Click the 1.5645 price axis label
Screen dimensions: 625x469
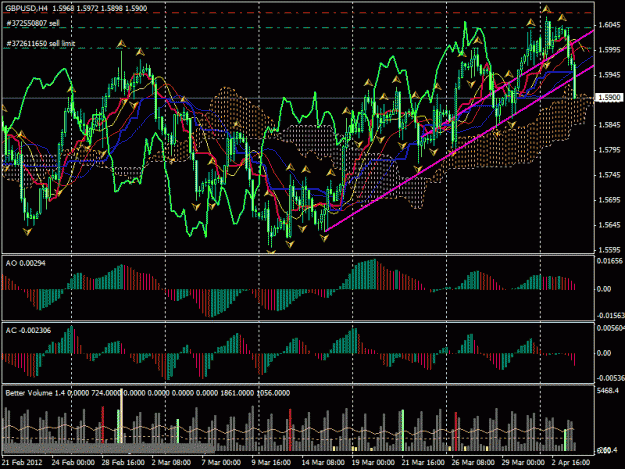pyautogui.click(x=609, y=225)
